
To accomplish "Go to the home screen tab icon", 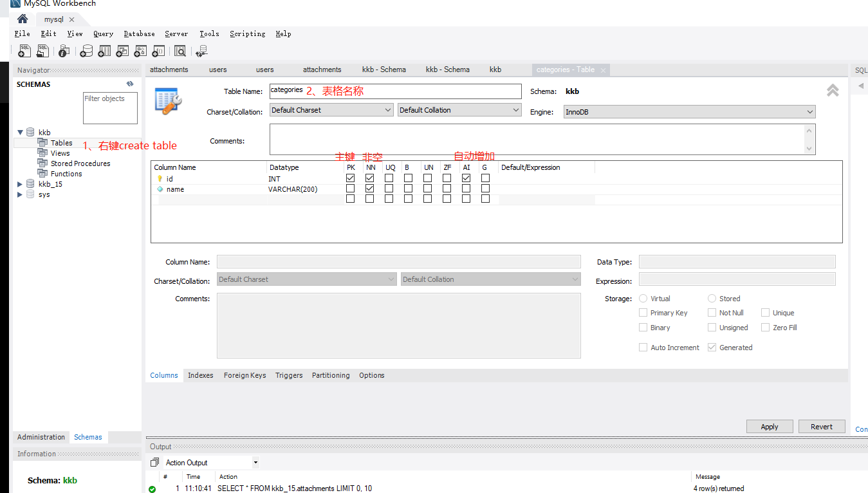I will pyautogui.click(x=23, y=19).
